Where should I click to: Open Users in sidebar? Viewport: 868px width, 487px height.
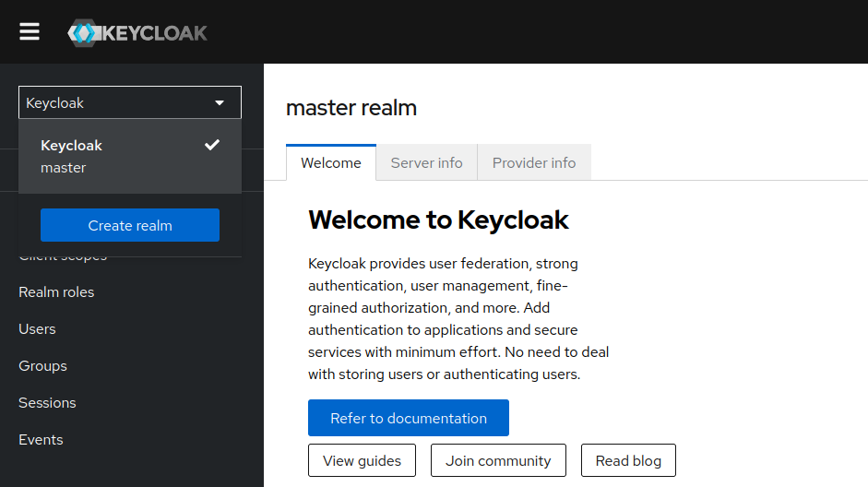37,329
